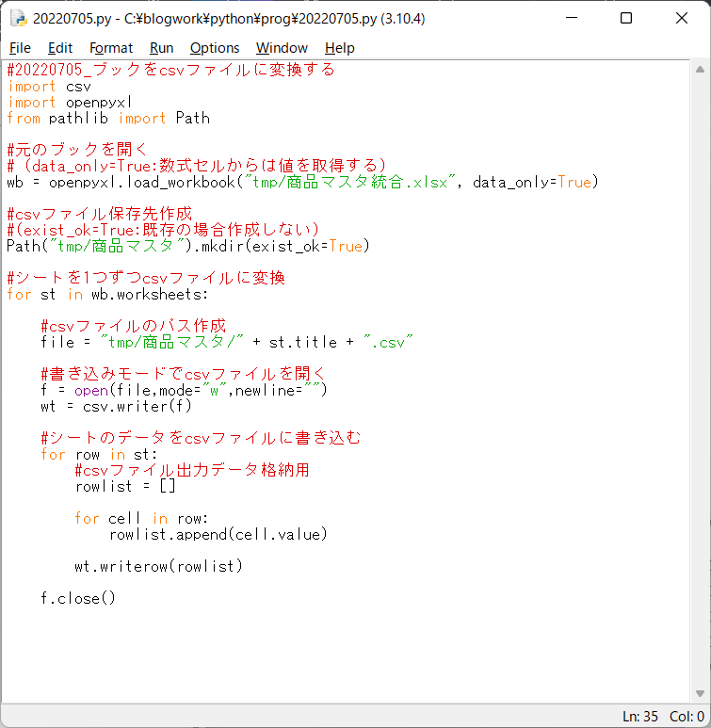Maximize the IDLE editor window
711x728 pixels.
pyautogui.click(x=626, y=18)
